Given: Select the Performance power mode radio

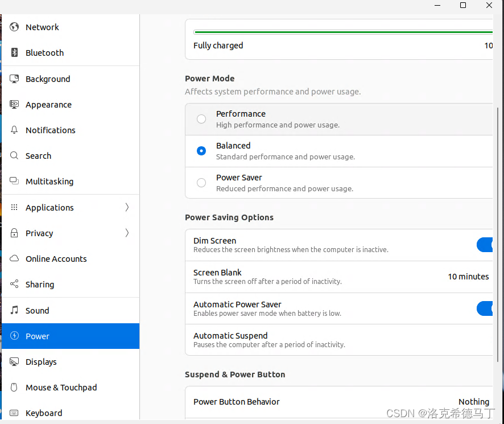Looking at the screenshot, I should click(x=201, y=119).
